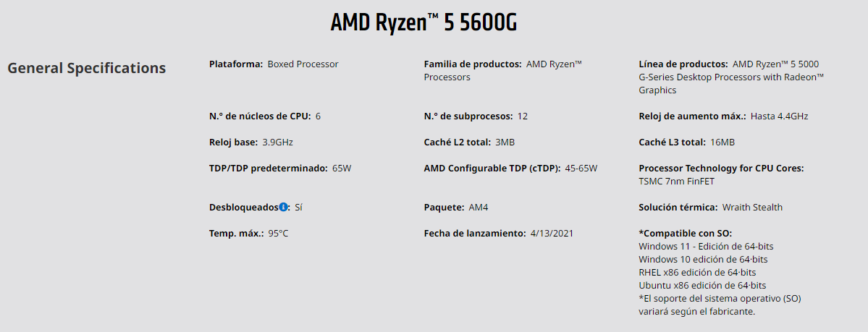Click the N.° de subprocesos 12 entry
This screenshot has width=868, height=332.
tap(476, 116)
